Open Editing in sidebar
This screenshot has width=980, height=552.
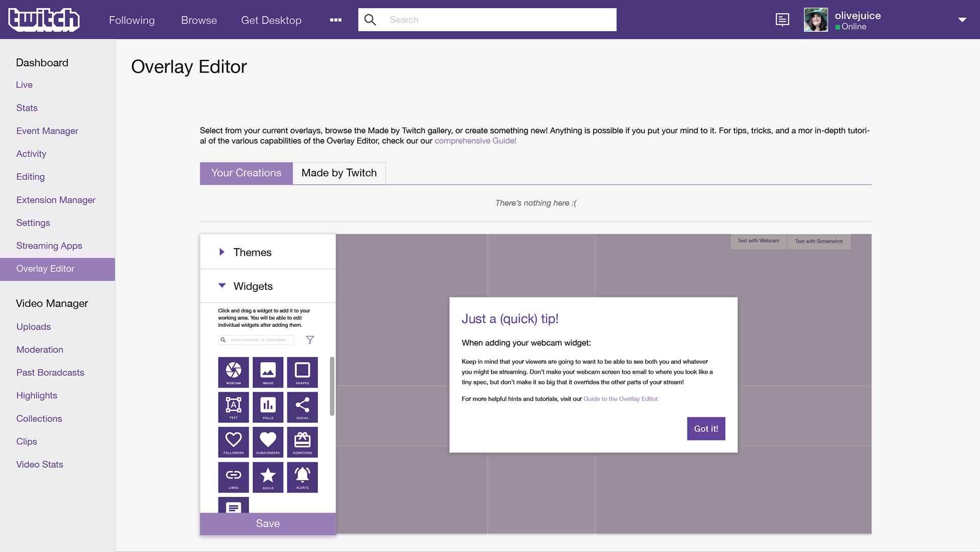coord(31,177)
